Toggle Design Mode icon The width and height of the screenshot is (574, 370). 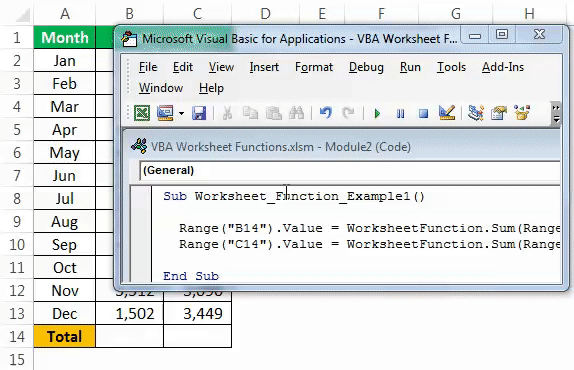coord(447,113)
